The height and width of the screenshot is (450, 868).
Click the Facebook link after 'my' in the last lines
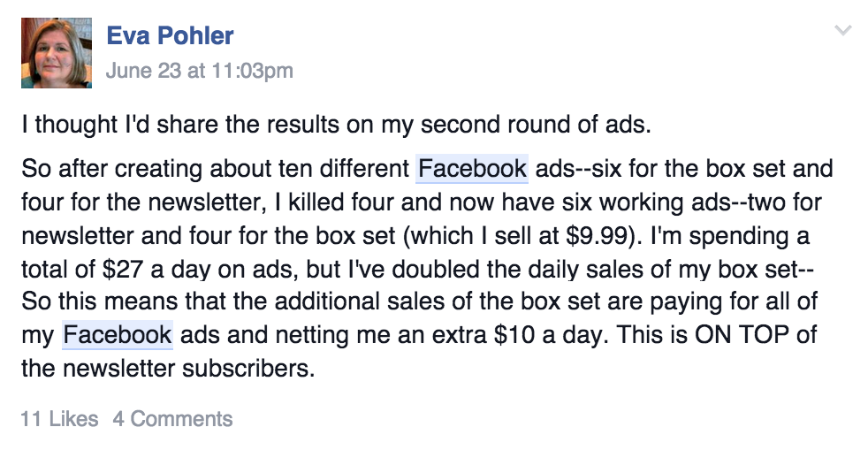118,335
